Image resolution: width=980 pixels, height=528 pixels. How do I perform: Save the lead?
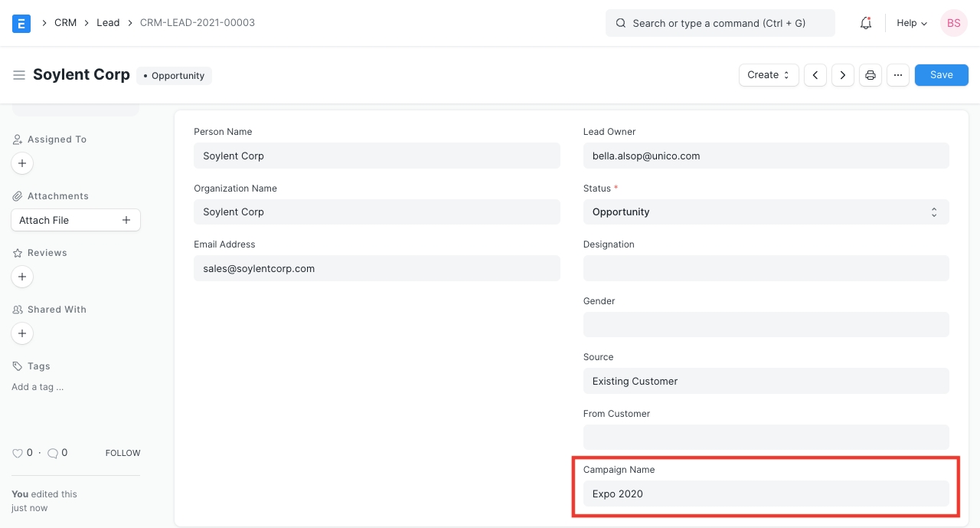941,75
